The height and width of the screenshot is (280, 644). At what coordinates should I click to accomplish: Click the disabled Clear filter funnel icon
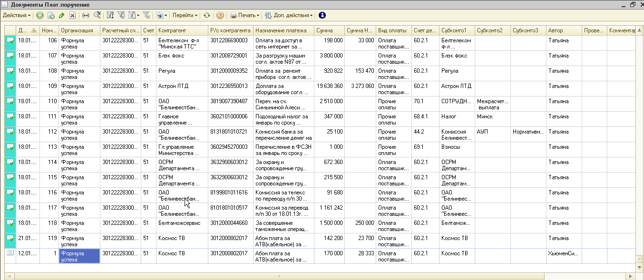(x=146, y=15)
